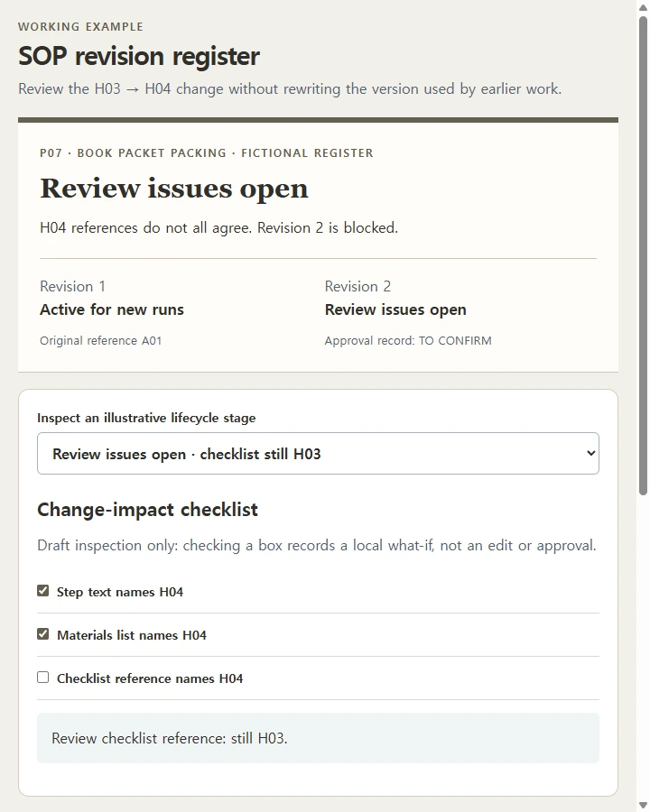The height and width of the screenshot is (812, 650).
Task: Uncheck Materials list names H04 checkbox
Action: tap(43, 634)
